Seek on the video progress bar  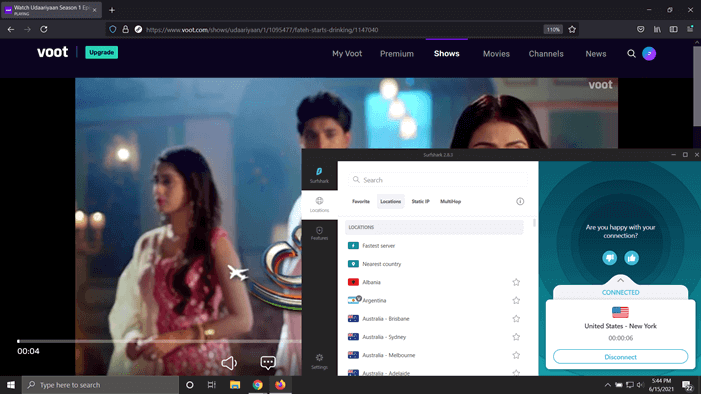click(x=159, y=341)
